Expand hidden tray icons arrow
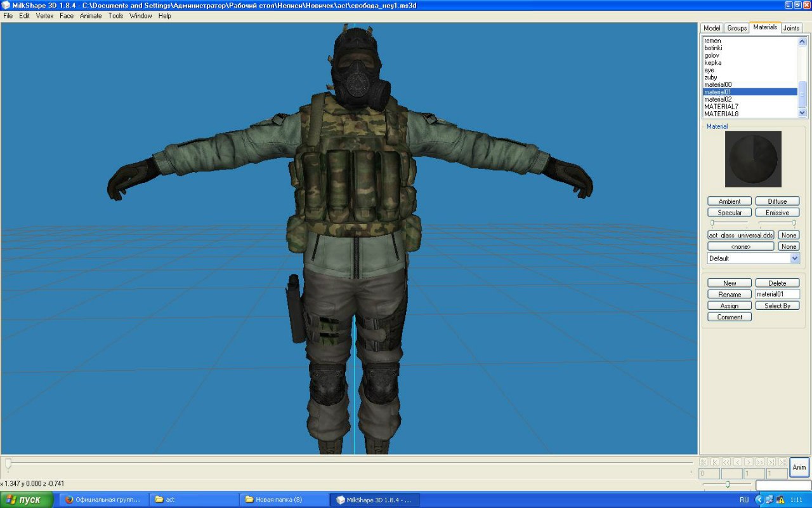 759,500
